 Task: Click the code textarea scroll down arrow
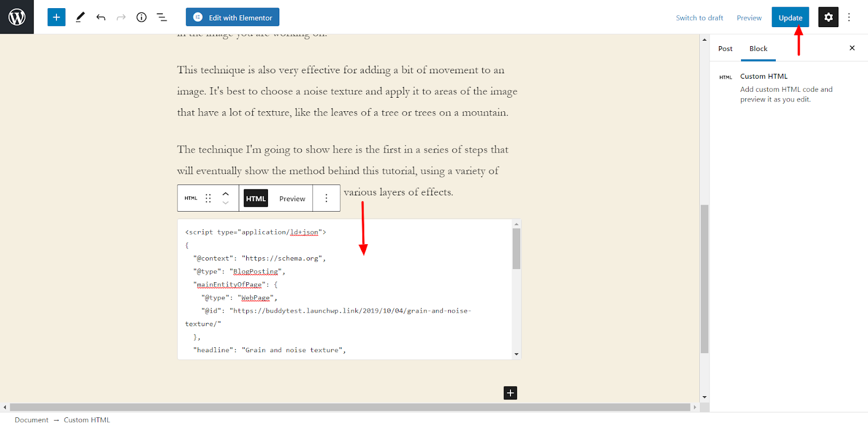516,354
